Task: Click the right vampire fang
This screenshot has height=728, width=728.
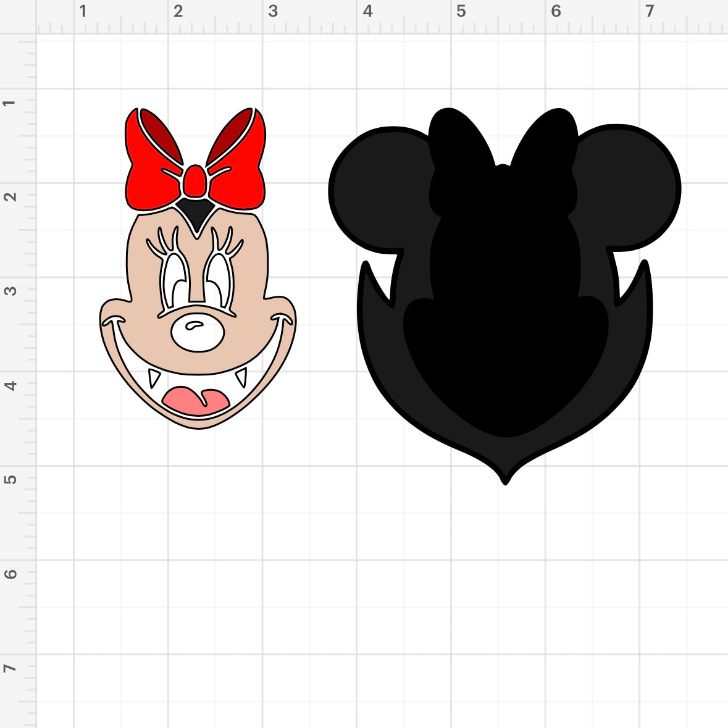Action: (240, 377)
